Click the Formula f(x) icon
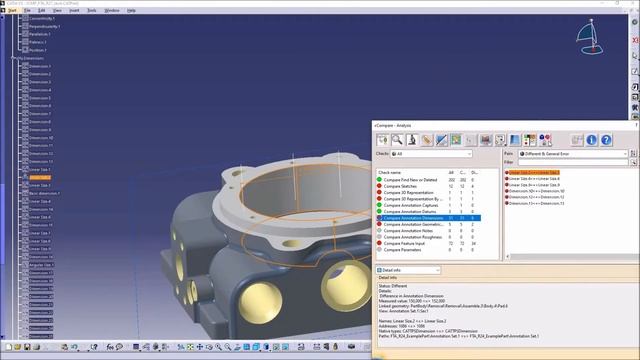This screenshot has width=640, height=360. [110, 347]
